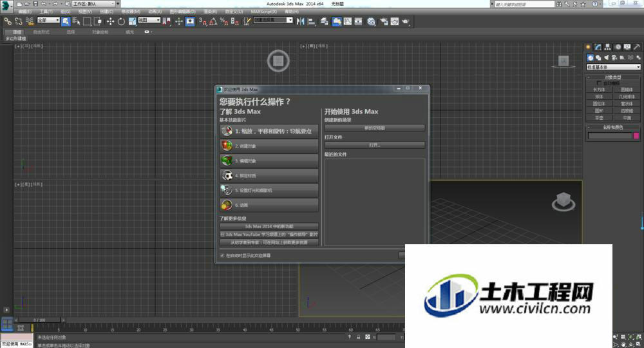The image size is (644, 348).
Task: Select the Unlink selection icon
Action: pos(18,21)
